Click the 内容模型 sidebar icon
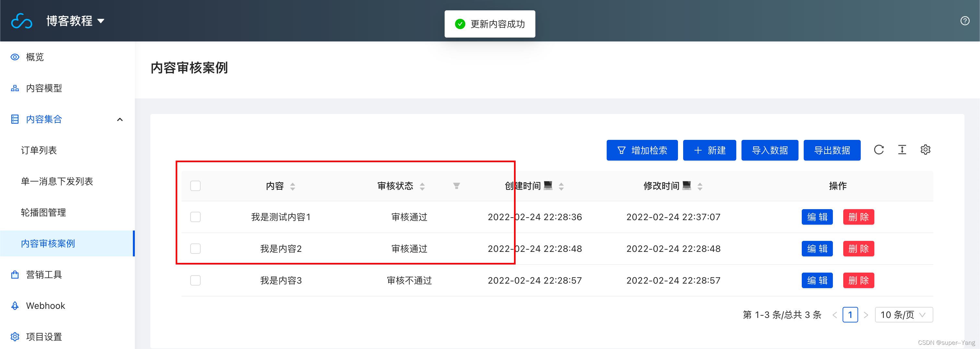This screenshot has height=349, width=980. point(15,88)
